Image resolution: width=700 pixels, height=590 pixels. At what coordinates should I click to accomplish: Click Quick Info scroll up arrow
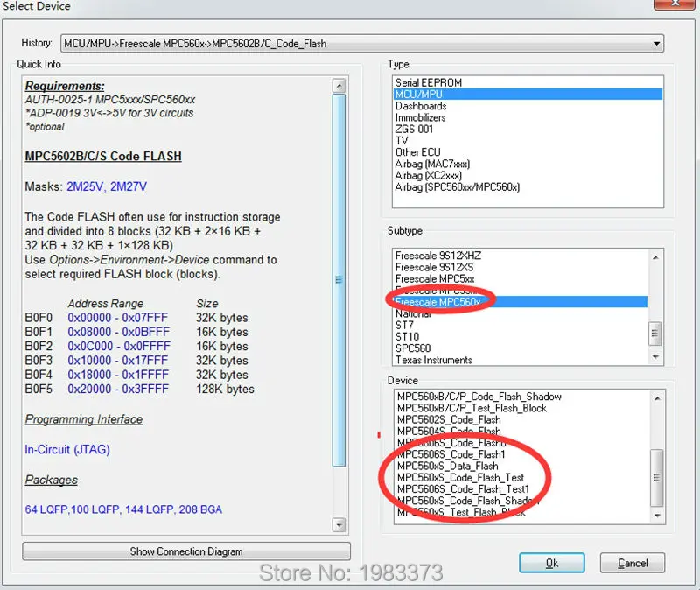click(x=339, y=85)
